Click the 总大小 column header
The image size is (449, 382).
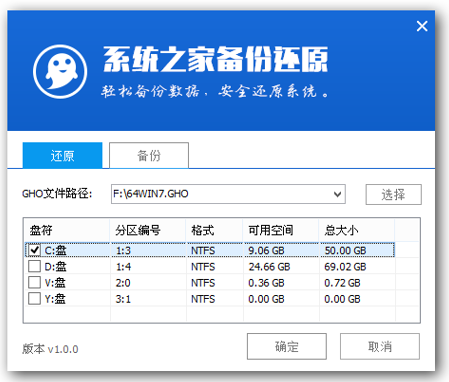[x=357, y=230]
